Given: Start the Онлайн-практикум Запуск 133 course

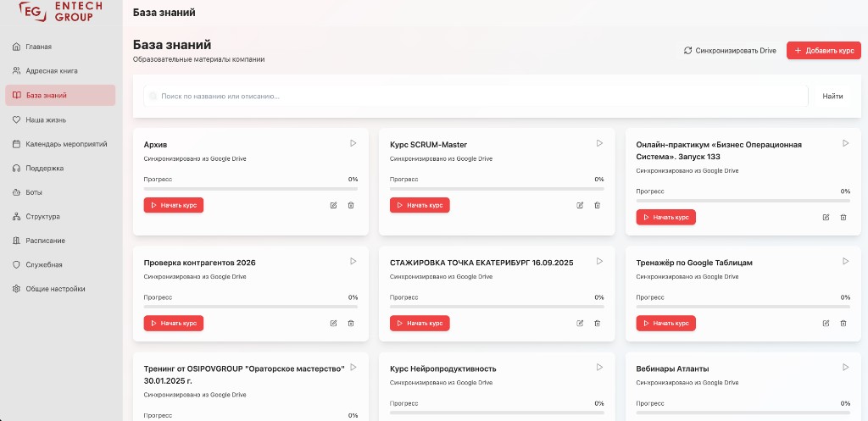Looking at the screenshot, I should 666,218.
